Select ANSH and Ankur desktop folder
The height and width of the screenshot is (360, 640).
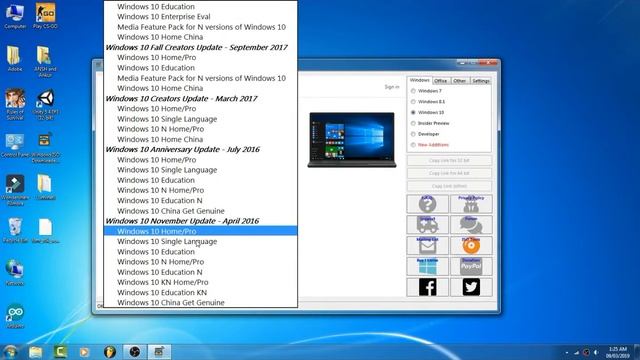45,61
